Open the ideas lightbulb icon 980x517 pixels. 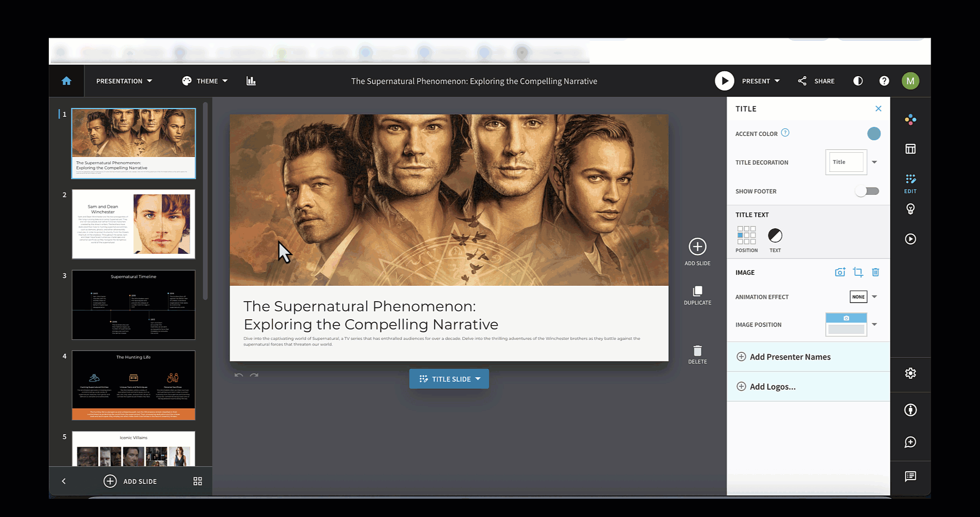click(911, 209)
